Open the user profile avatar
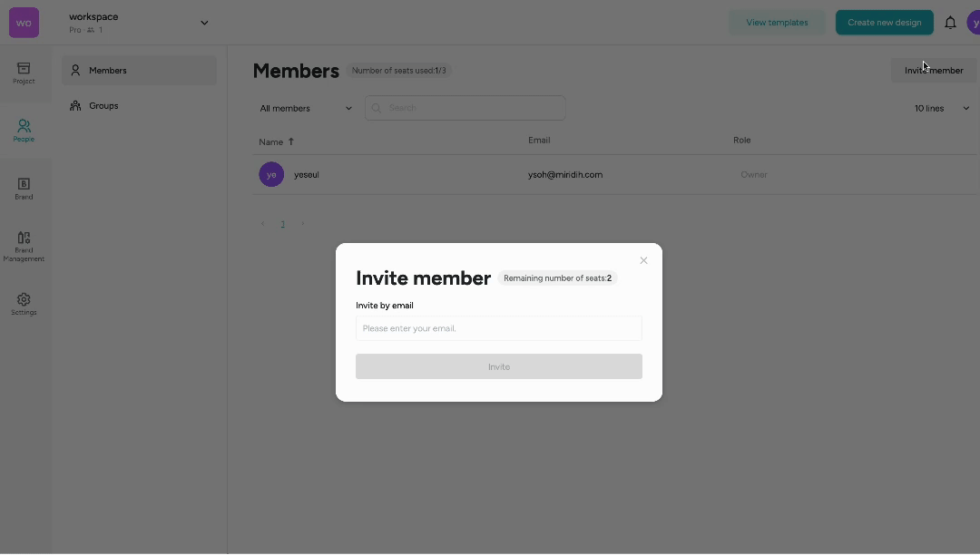Screen dimensions: 980x555 (973, 23)
